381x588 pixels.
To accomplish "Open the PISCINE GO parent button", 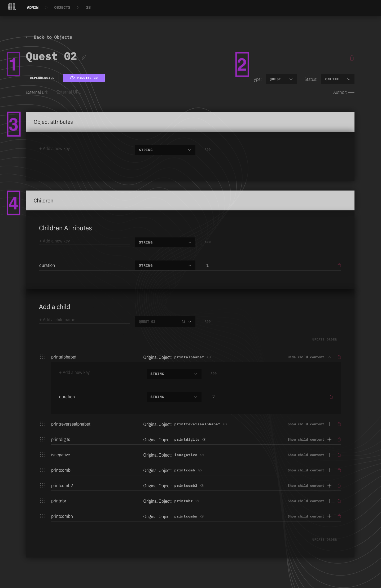I will tap(84, 78).
